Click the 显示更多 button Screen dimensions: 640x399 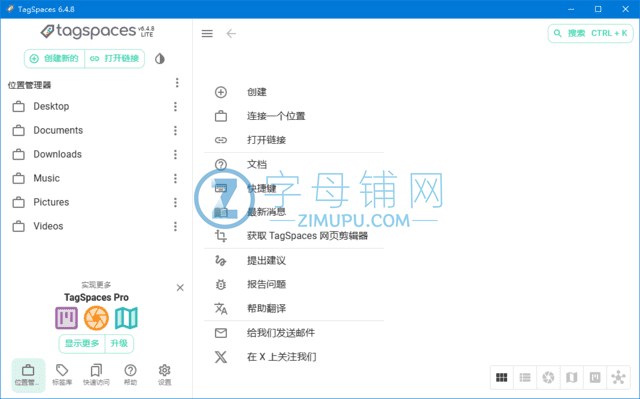tap(82, 344)
